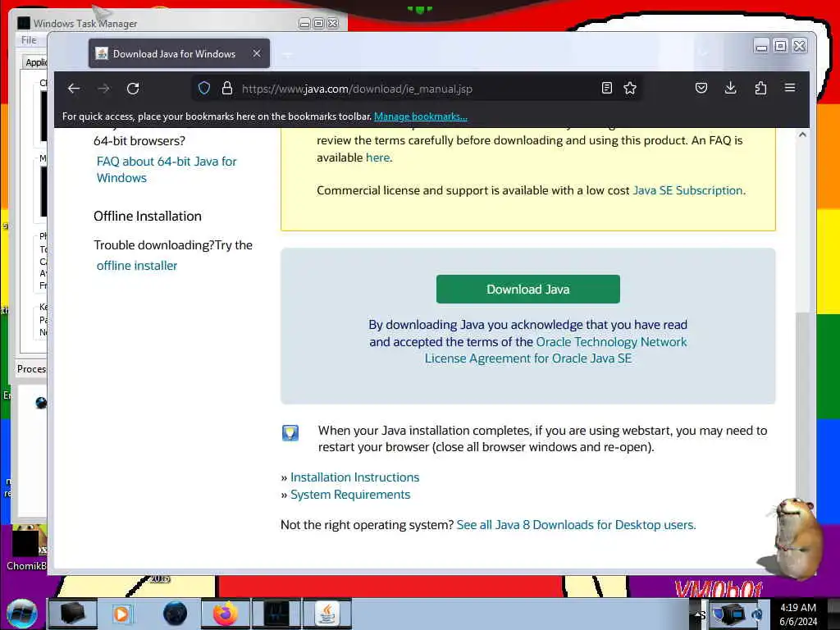The height and width of the screenshot is (630, 840).
Task: Maximize the Firefox window
Action: [x=781, y=47]
